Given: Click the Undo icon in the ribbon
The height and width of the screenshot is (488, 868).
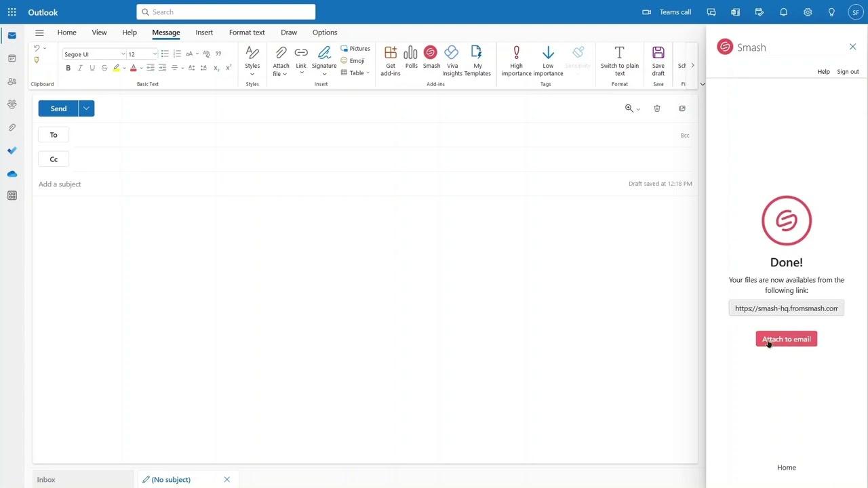Looking at the screenshot, I should [37, 48].
